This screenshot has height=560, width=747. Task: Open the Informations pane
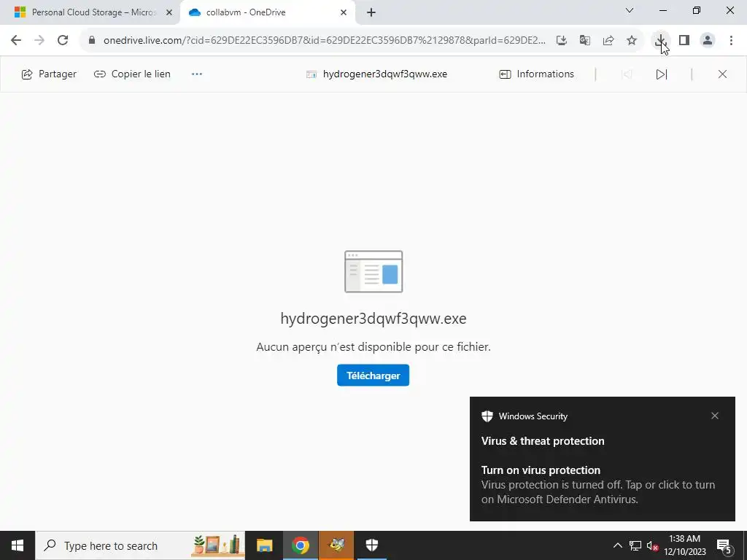click(536, 74)
